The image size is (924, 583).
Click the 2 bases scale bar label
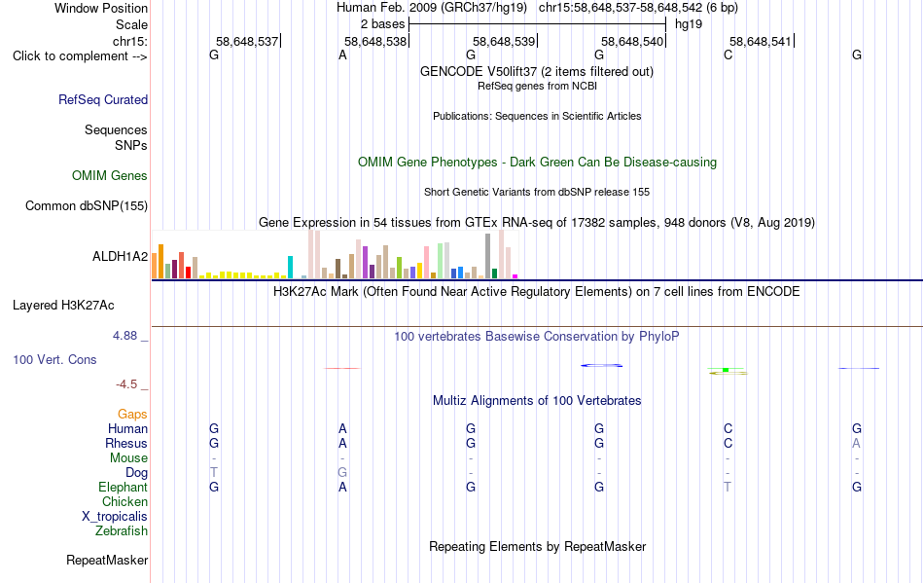(383, 24)
